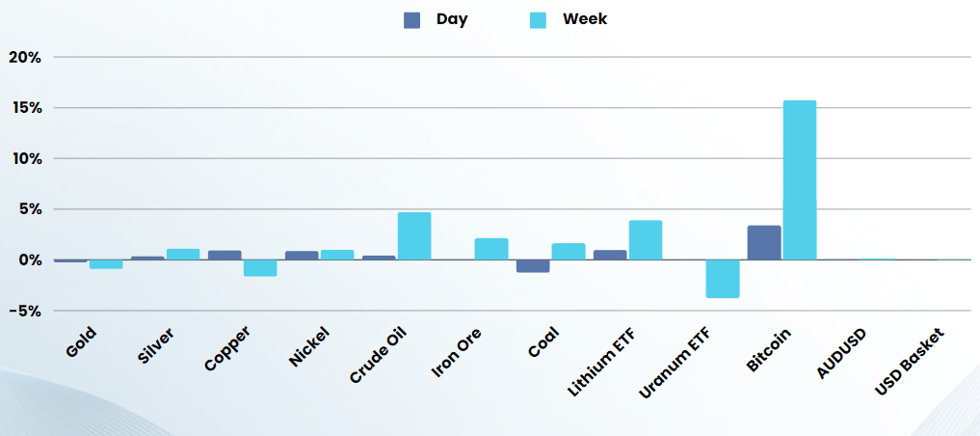Click the Coal daily negative bar
980x436 pixels.
click(x=533, y=266)
